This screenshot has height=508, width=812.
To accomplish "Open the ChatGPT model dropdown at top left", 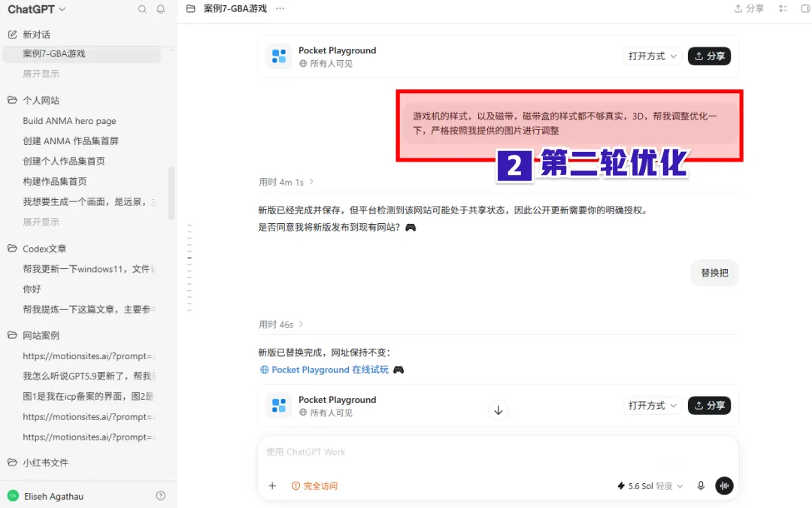I will (36, 9).
